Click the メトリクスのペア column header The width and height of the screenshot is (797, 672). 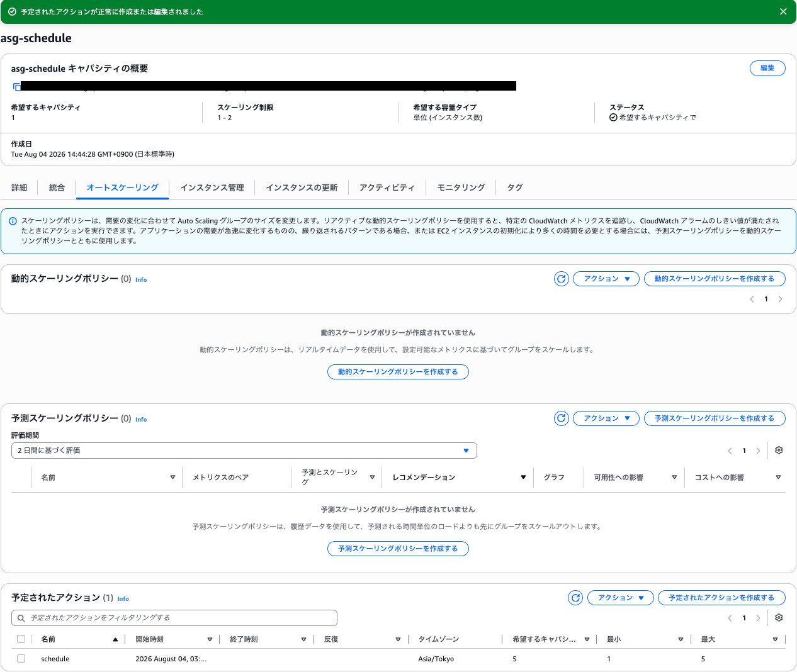pyautogui.click(x=220, y=478)
